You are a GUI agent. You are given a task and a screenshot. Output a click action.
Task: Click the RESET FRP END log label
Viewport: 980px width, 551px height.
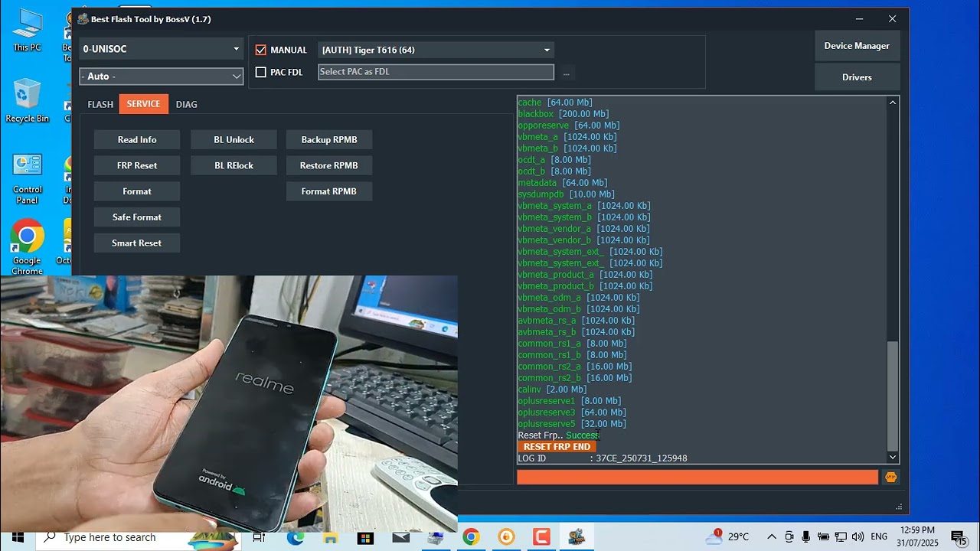[557, 447]
